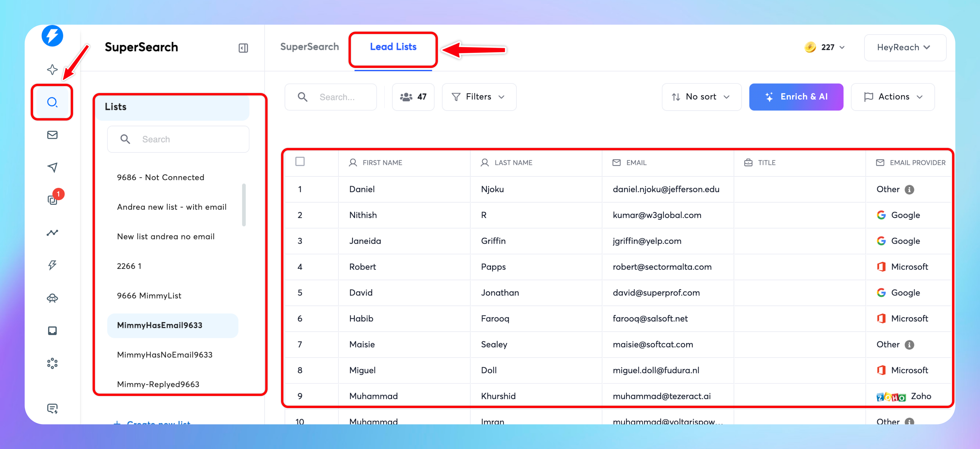Image resolution: width=980 pixels, height=449 pixels.
Task: Expand the Filters dropdown
Action: (x=479, y=97)
